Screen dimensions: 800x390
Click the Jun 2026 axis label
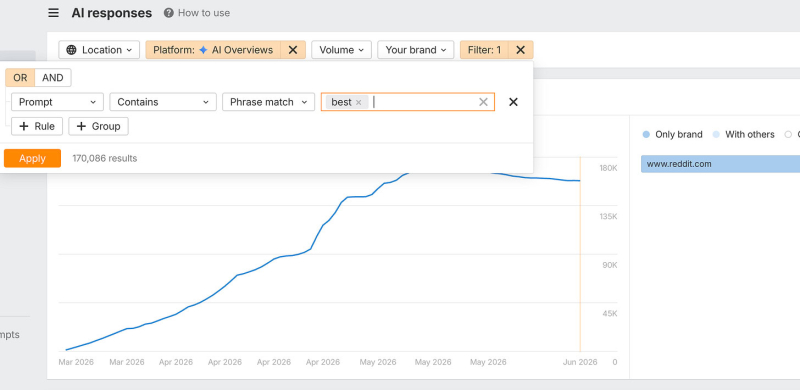(x=580, y=362)
